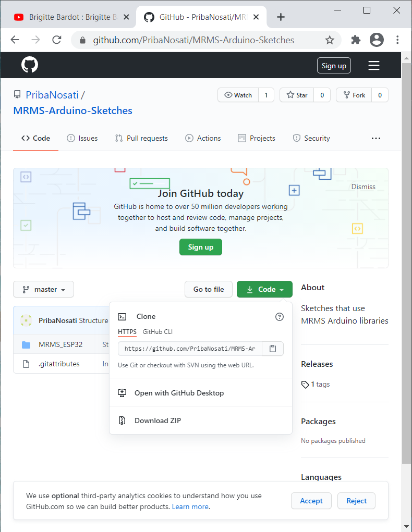Copy clone URL with clipboard icon

272,349
